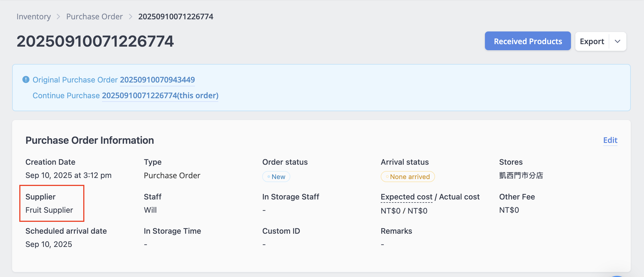Expand the Export dropdown arrow
Screen dimensions: 644x277
click(x=618, y=41)
